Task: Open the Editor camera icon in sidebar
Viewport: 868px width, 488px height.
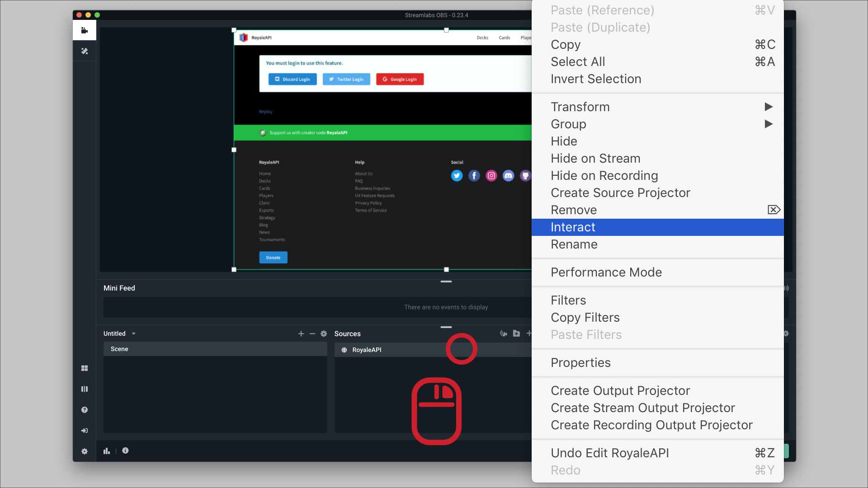Action: click(x=84, y=30)
